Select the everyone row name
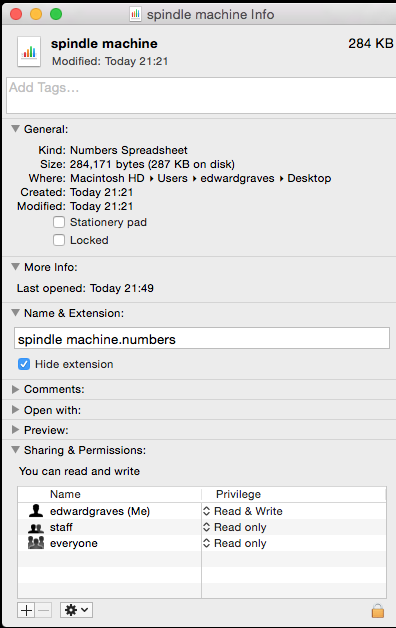Image resolution: width=396 pixels, height=628 pixels. [74, 543]
